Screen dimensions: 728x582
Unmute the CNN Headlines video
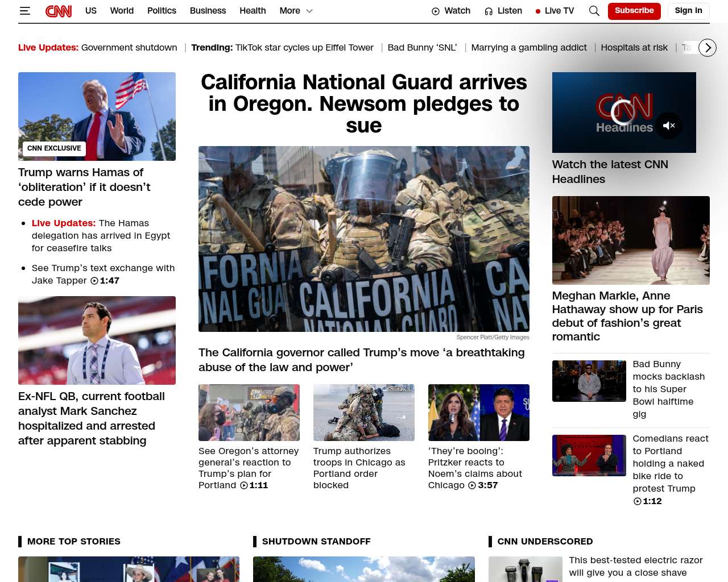tap(669, 126)
